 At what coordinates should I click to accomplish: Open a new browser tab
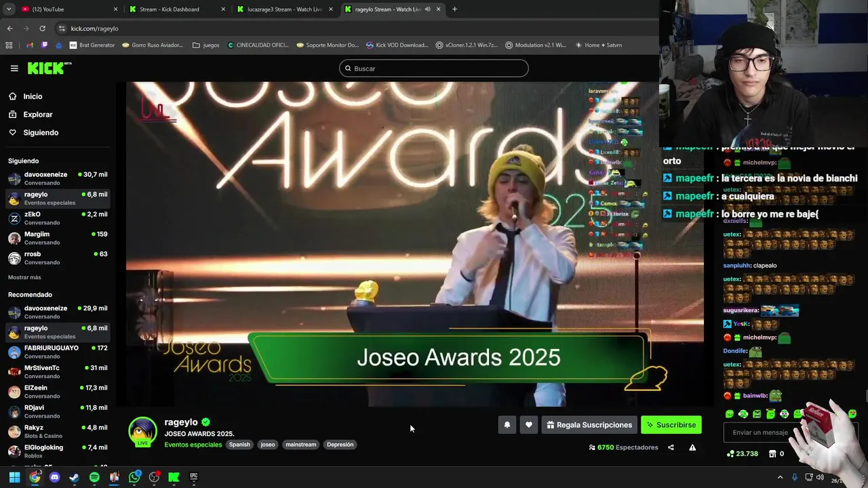click(454, 9)
